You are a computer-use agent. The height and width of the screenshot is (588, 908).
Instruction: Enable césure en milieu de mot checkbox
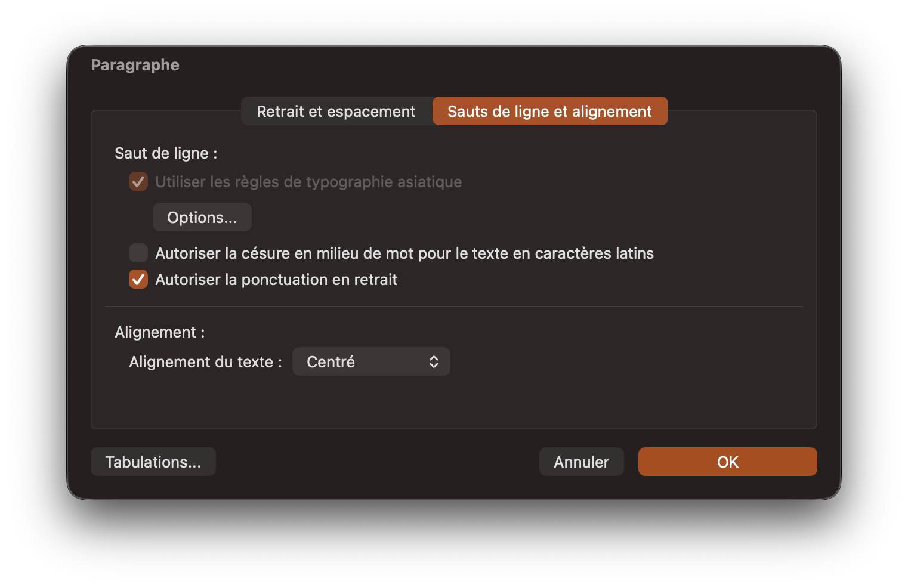tap(138, 253)
